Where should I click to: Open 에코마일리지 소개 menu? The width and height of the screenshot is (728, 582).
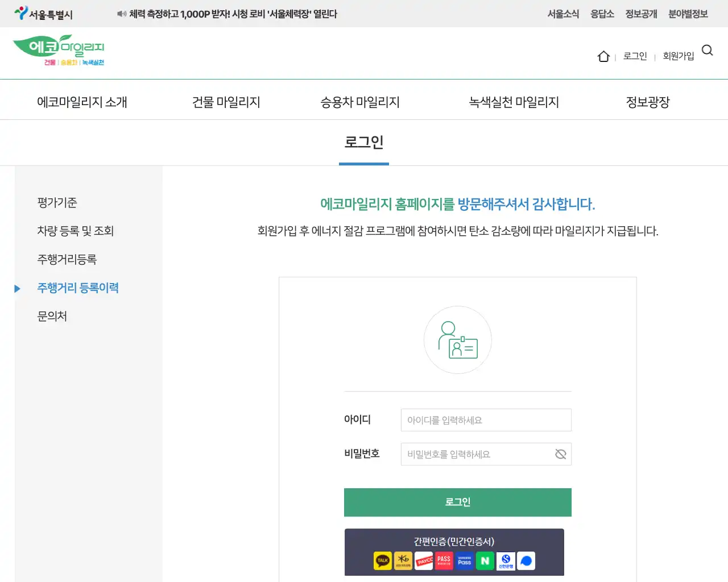point(82,102)
